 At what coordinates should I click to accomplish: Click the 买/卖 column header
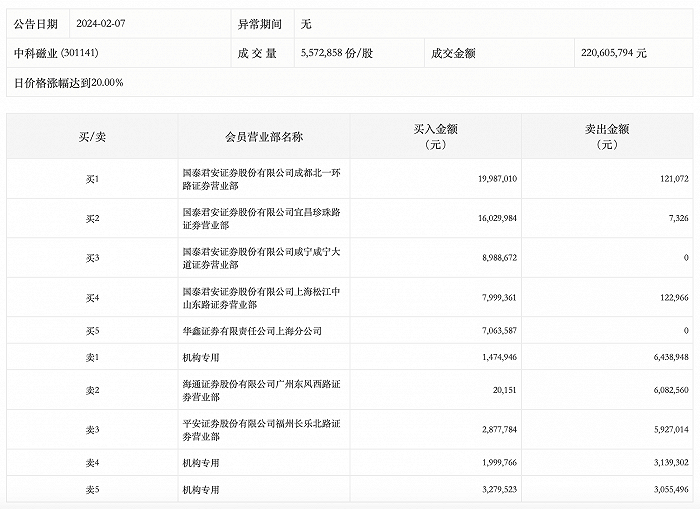[92, 137]
